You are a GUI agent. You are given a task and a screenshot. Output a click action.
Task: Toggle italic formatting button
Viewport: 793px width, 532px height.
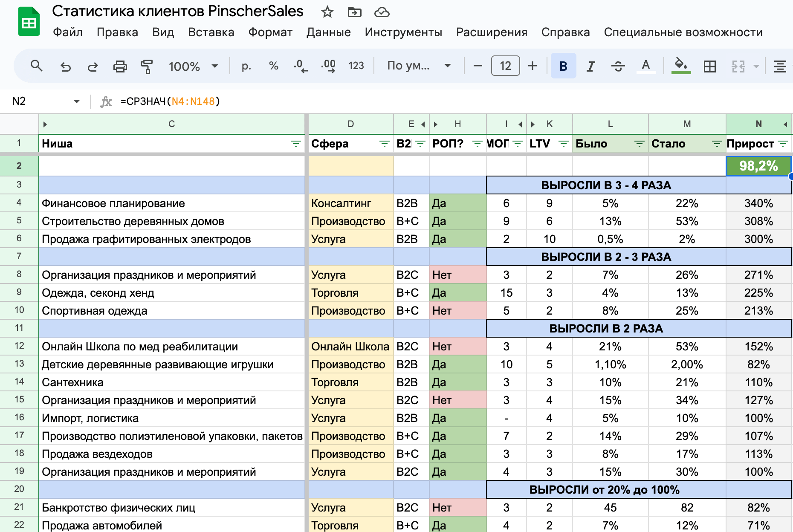click(x=590, y=66)
